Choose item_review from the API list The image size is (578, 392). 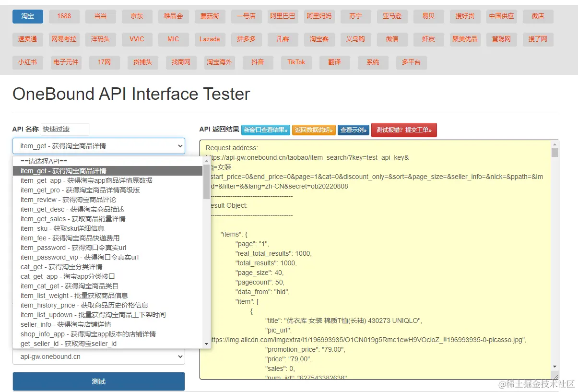coord(69,200)
